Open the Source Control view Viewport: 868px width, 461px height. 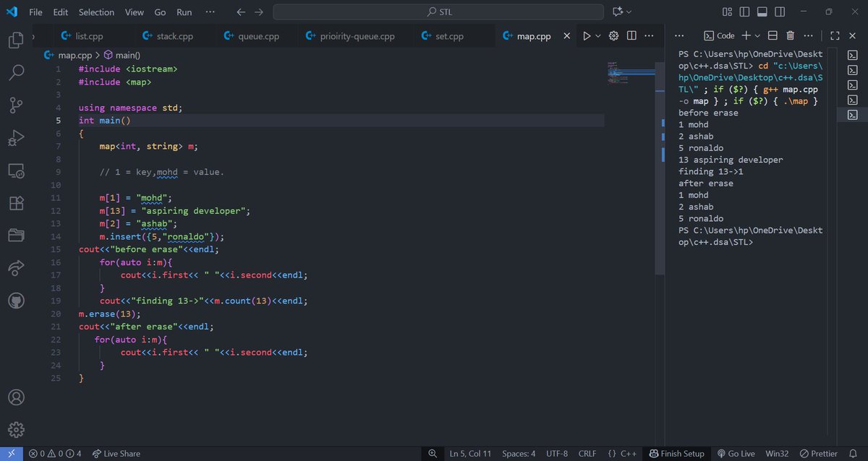tap(16, 105)
